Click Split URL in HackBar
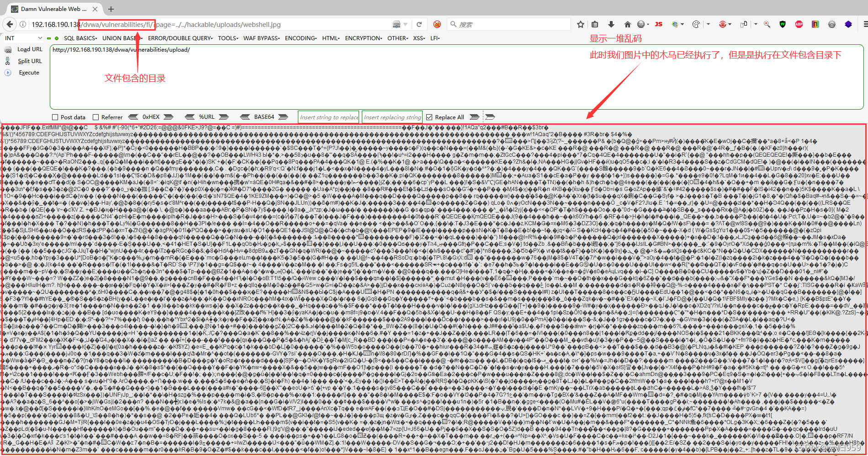Image resolution: width=868 pixels, height=456 pixels. [30, 61]
